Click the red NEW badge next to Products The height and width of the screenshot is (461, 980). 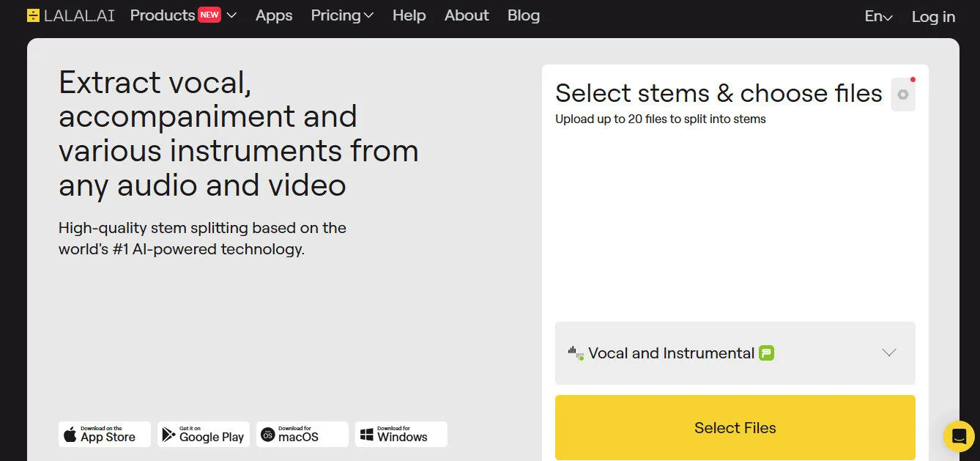(x=209, y=15)
